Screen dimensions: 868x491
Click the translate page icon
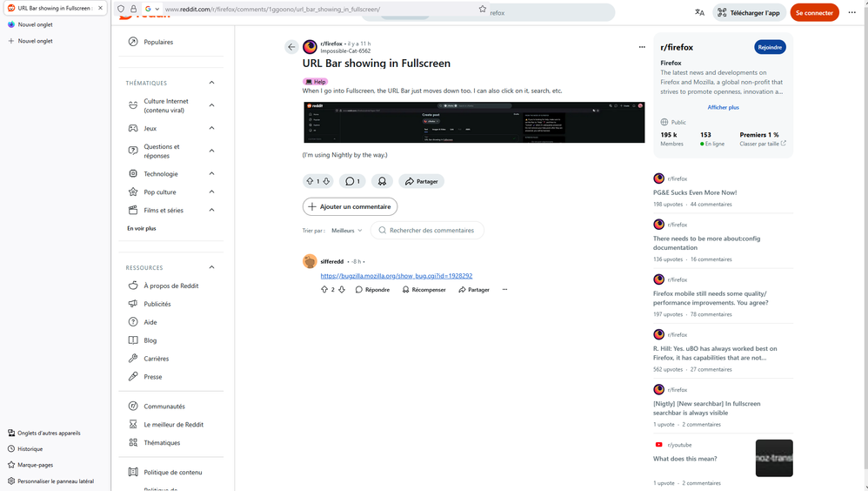click(x=699, y=13)
